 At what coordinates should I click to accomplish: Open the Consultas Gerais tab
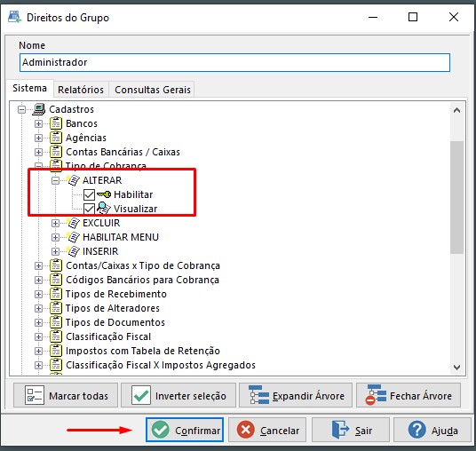[153, 90]
